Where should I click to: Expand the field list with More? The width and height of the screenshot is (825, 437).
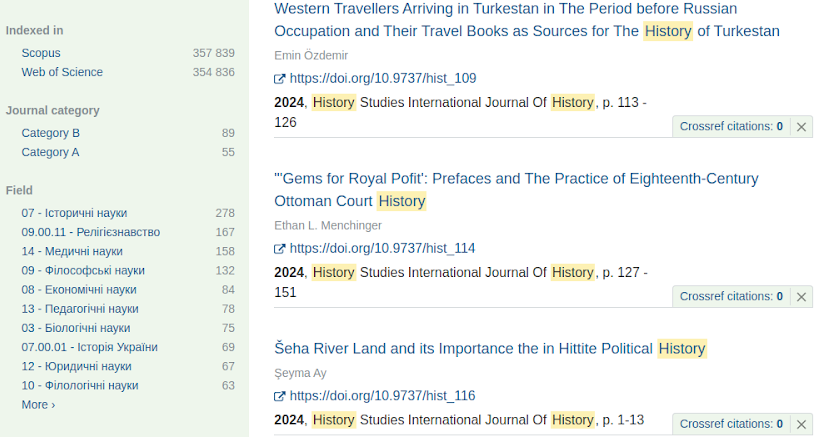pos(38,405)
